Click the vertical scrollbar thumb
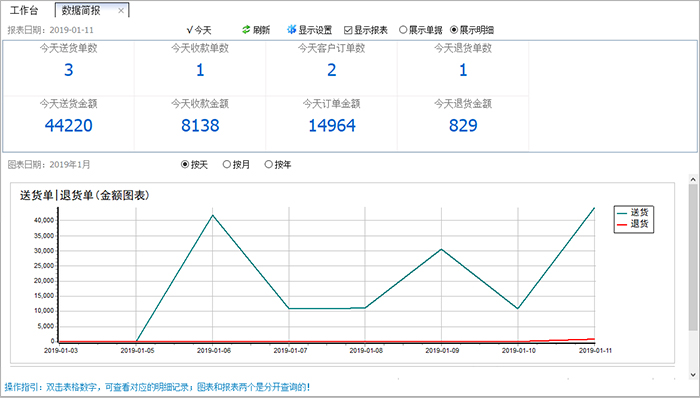Image resolution: width=700 pixels, height=398 pixels. pyautogui.click(x=693, y=257)
